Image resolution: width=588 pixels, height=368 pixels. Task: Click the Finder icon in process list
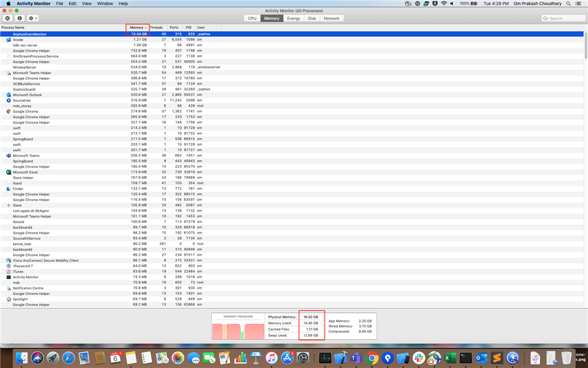[9, 188]
